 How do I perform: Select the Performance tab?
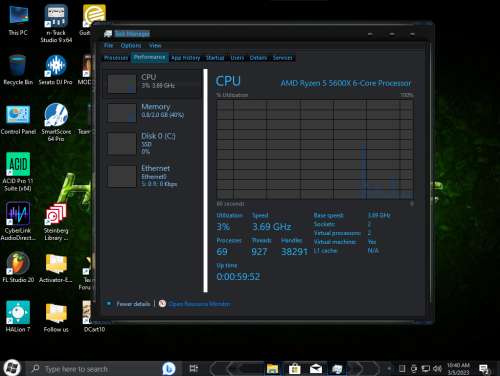coord(150,57)
